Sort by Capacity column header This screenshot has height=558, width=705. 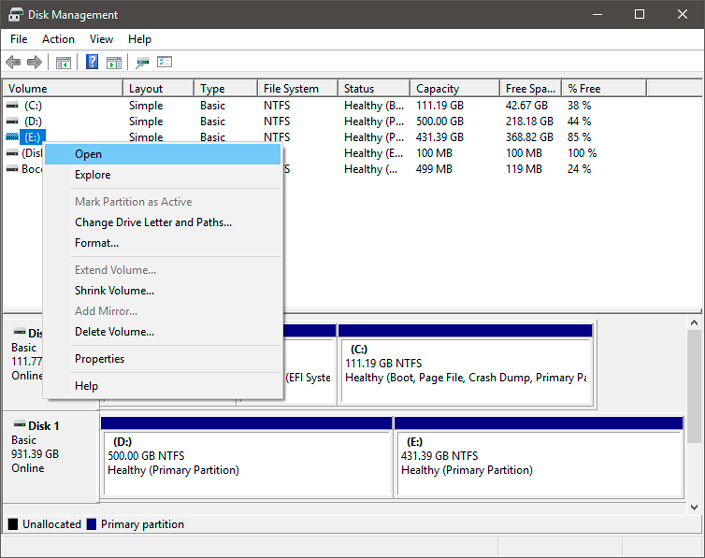coord(455,89)
